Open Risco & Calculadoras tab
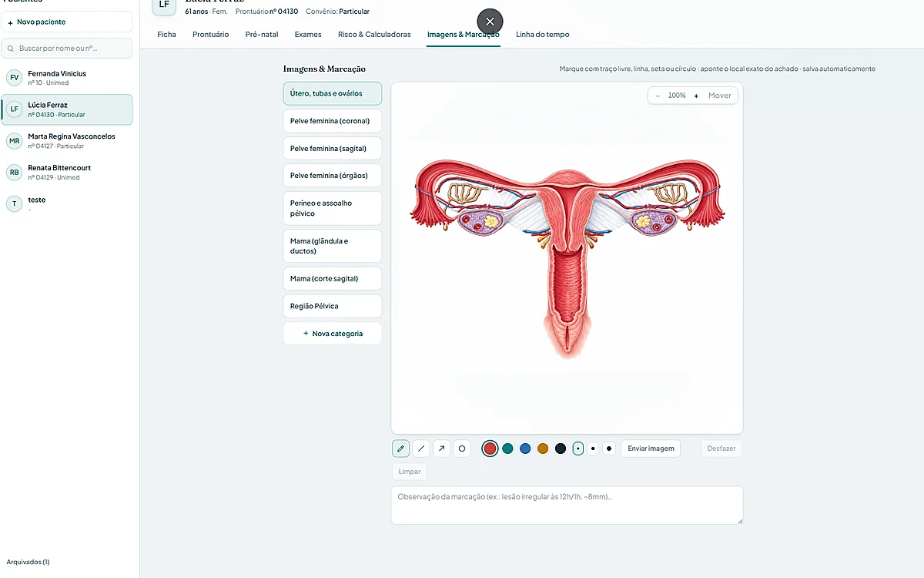 click(x=374, y=35)
